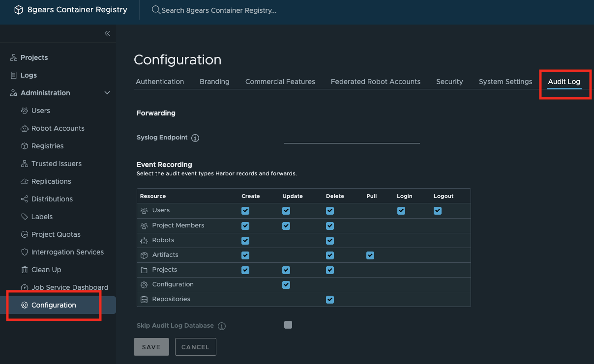Uncheck Login for Users
The image size is (594, 364).
coord(401,211)
